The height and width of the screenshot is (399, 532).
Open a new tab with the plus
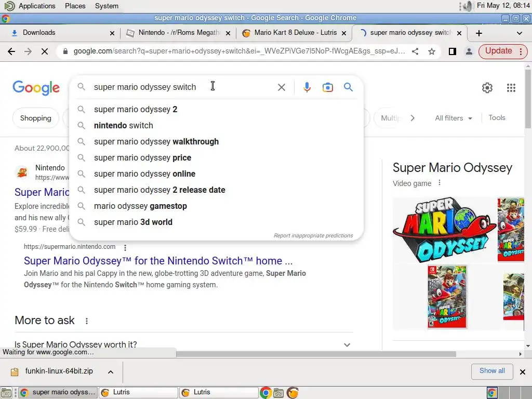(x=478, y=33)
